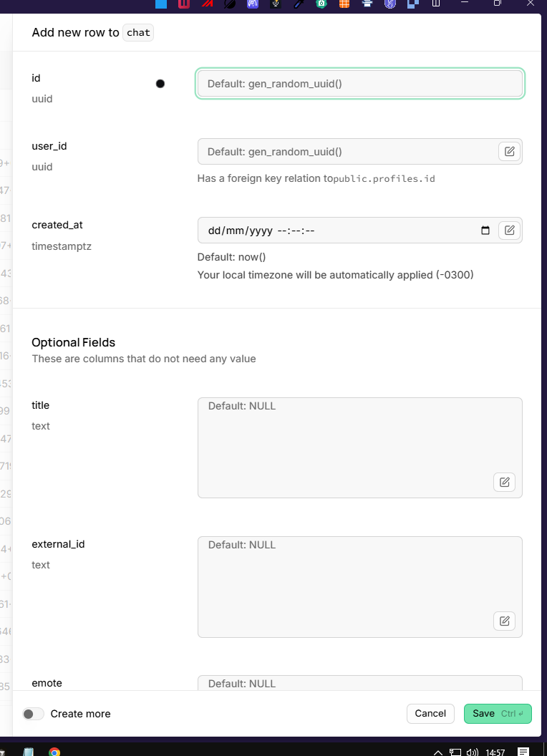The width and height of the screenshot is (547, 756).
Task: Open the external_id expand editor icon
Action: click(504, 621)
